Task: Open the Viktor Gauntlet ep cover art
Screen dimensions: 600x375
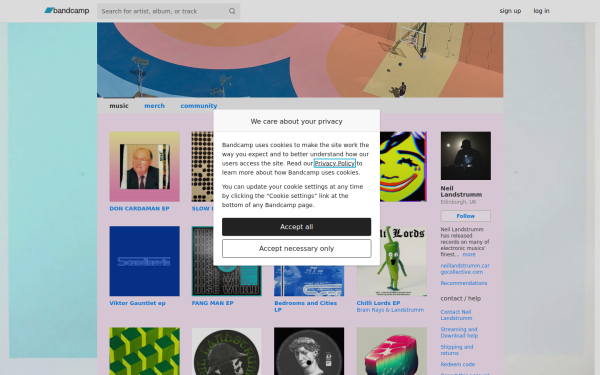Action: [x=144, y=261]
